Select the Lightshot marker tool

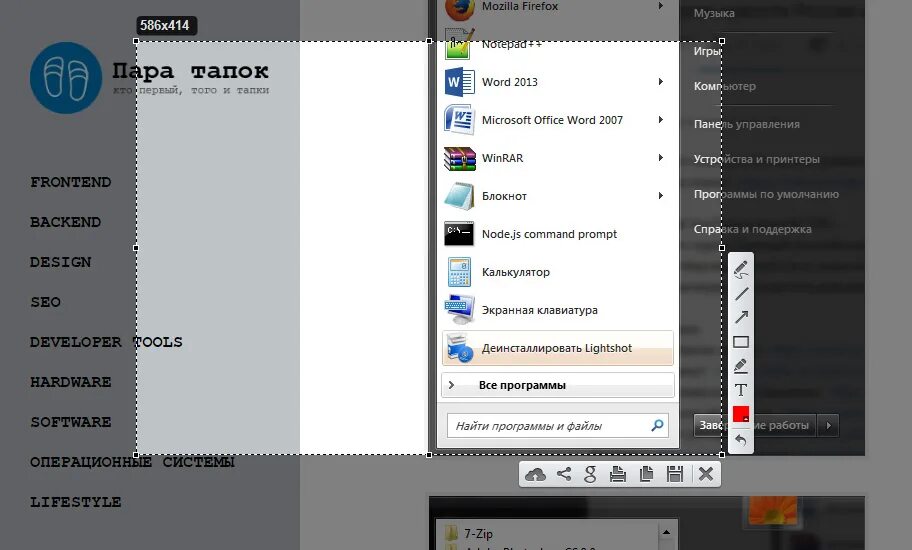[740, 366]
